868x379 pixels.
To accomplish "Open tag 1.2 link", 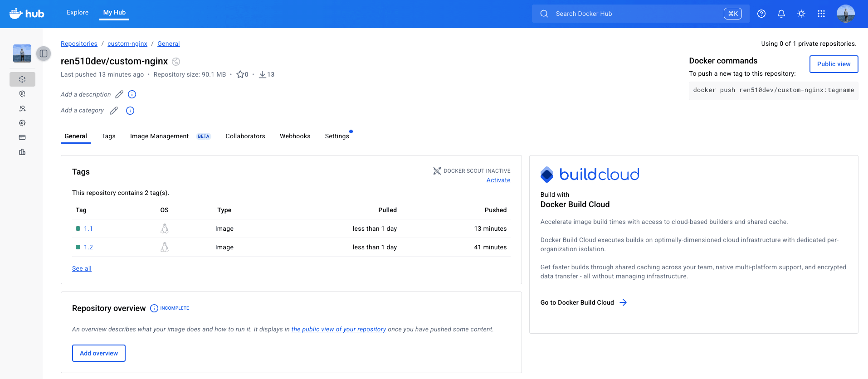I will [x=88, y=247].
